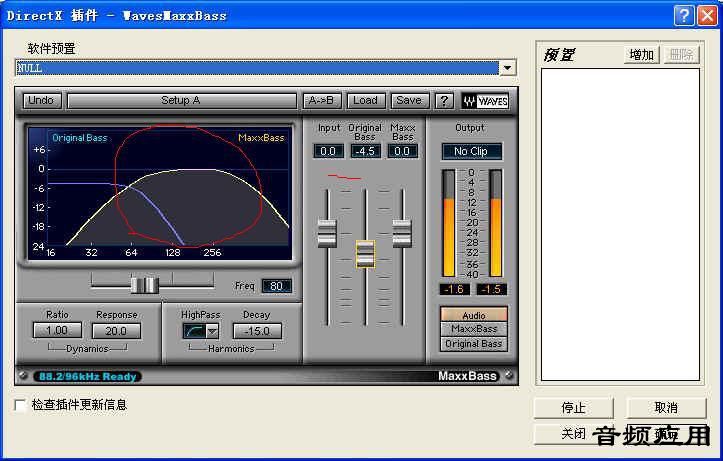723x461 pixels.
Task: Tick the 检查插件更新信息 checkbox
Action: coord(20,405)
